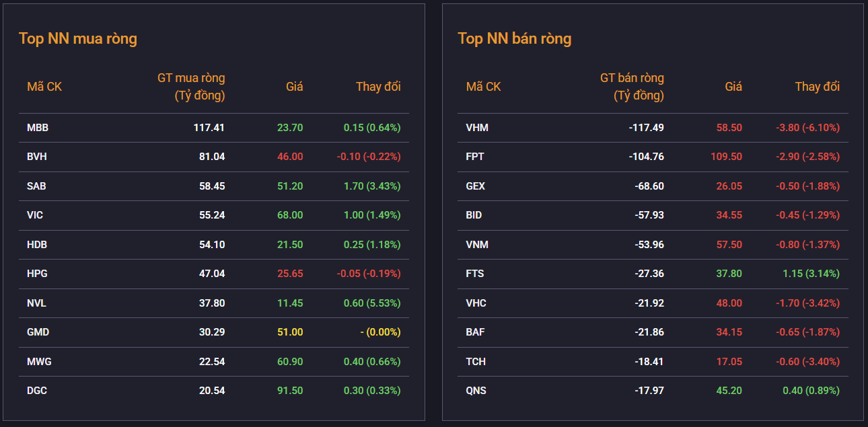Click FTS price 37.80
Viewport: 868px width, 427px height.
click(x=729, y=274)
